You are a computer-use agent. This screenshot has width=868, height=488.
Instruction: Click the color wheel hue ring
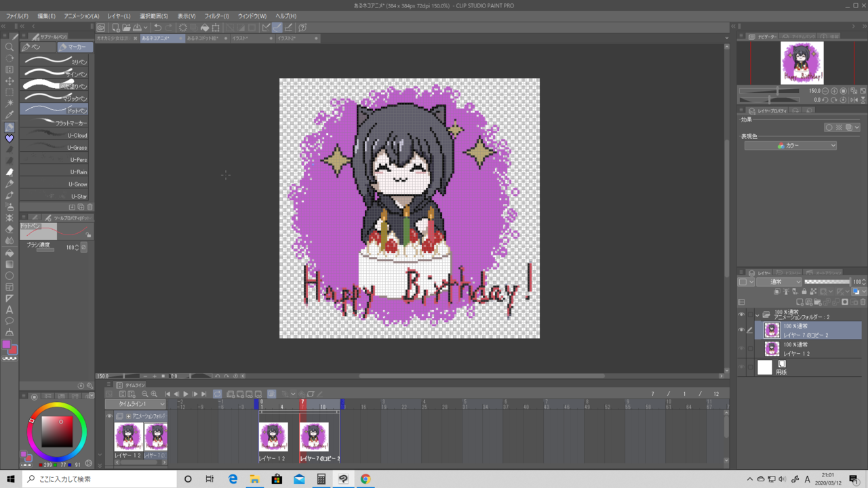58,406
